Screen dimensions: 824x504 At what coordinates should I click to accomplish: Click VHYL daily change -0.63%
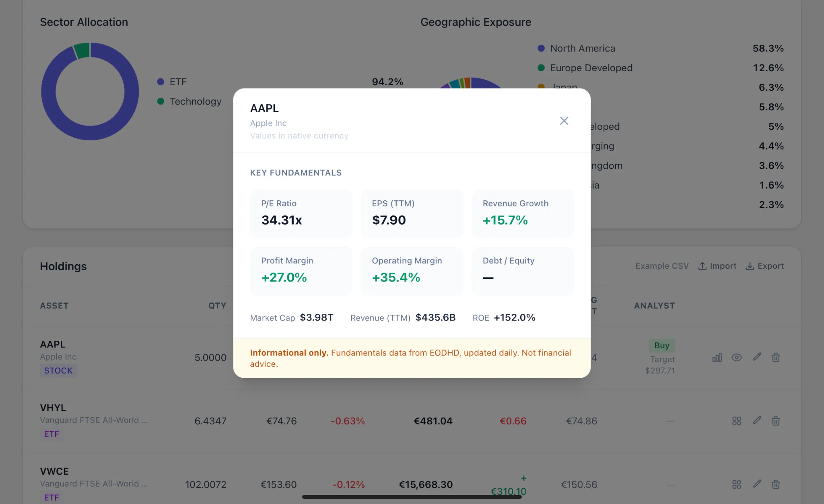tap(348, 421)
